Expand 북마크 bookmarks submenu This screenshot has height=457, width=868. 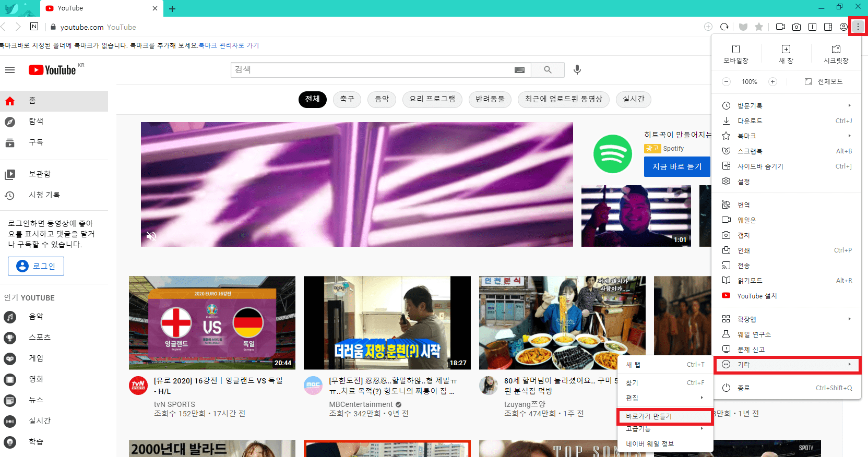point(787,136)
